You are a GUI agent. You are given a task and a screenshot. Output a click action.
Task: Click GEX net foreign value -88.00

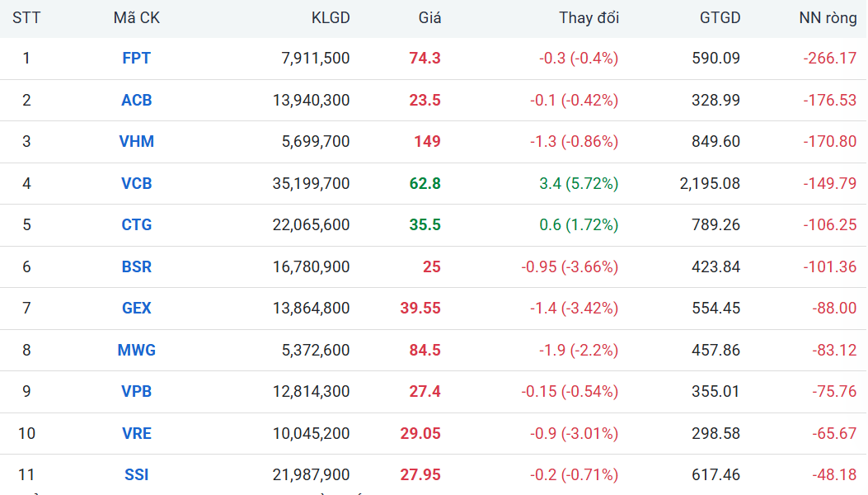click(x=834, y=309)
